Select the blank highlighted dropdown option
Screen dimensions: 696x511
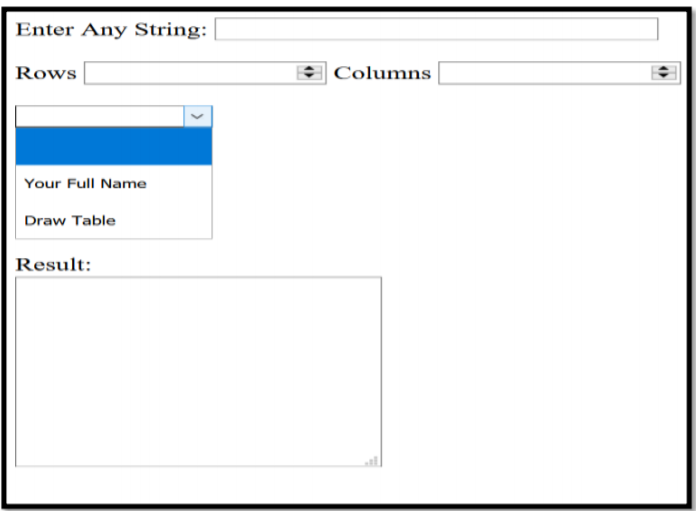tap(114, 147)
